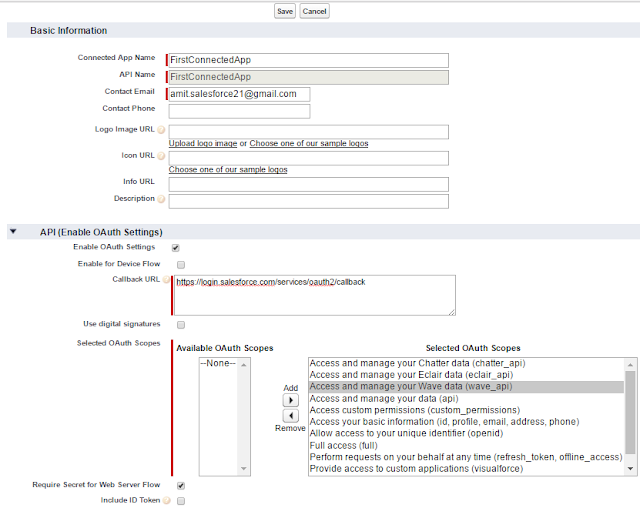This screenshot has width=640, height=508.
Task: Click the Cancel button
Action: [314, 11]
